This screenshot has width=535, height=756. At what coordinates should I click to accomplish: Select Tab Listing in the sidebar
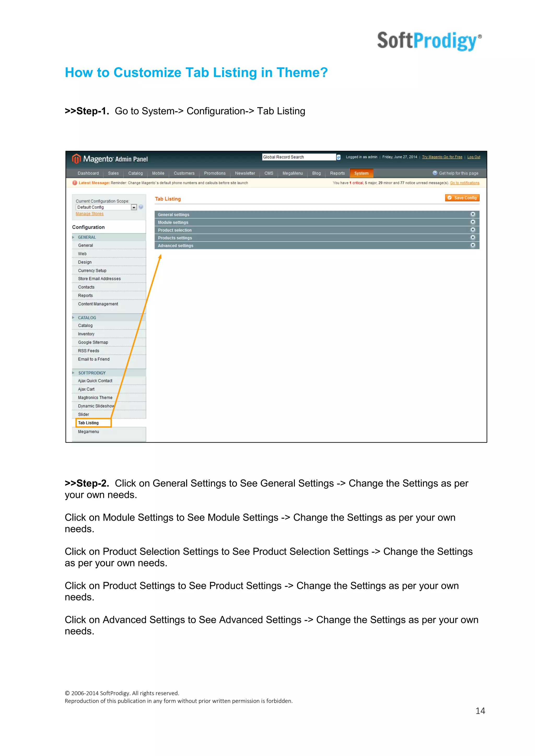click(x=88, y=423)
